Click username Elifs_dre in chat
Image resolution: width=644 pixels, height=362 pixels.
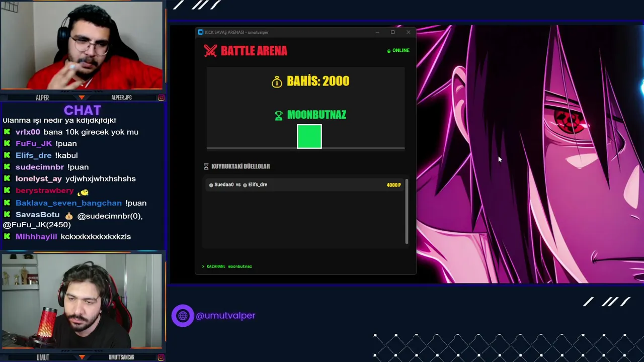(34, 155)
